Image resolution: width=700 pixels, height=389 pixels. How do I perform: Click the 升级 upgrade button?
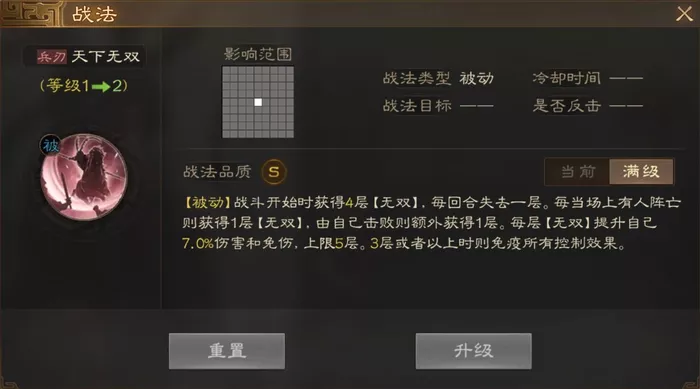pyautogui.click(x=473, y=351)
